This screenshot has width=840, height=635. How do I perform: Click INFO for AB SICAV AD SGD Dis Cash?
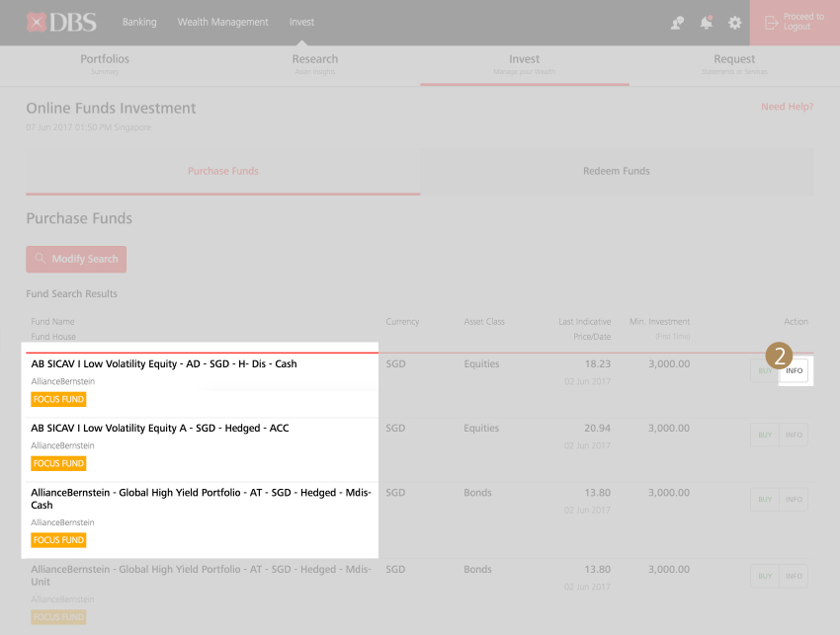coord(794,370)
